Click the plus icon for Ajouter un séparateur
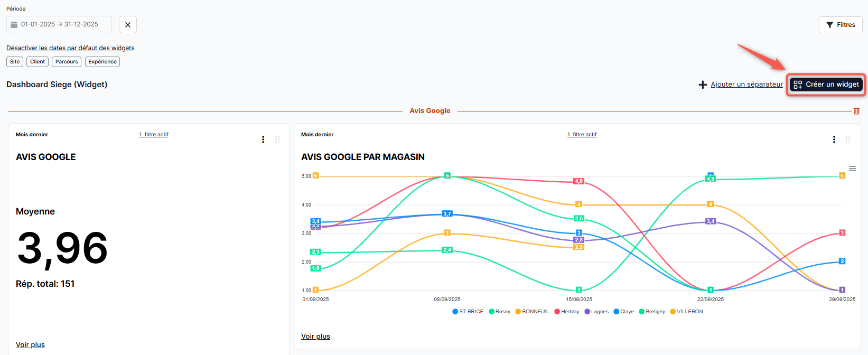Image resolution: width=868 pixels, height=355 pixels. (x=703, y=85)
